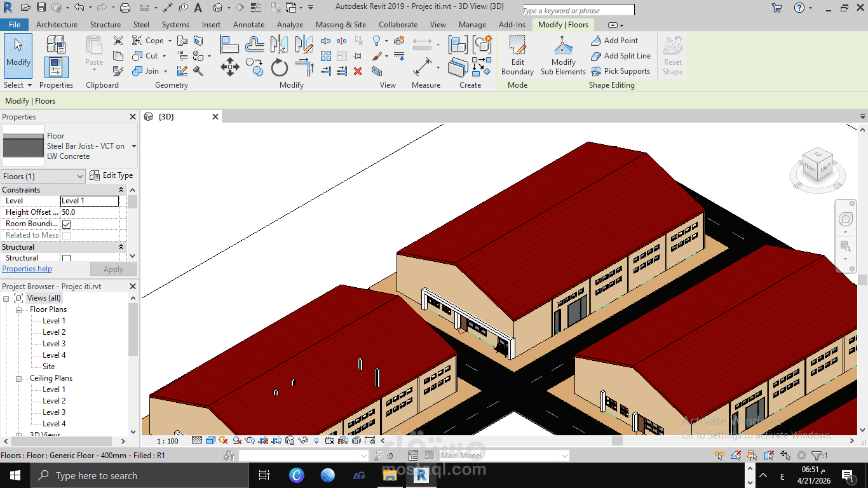Click Modify Sub Elements

(563, 55)
